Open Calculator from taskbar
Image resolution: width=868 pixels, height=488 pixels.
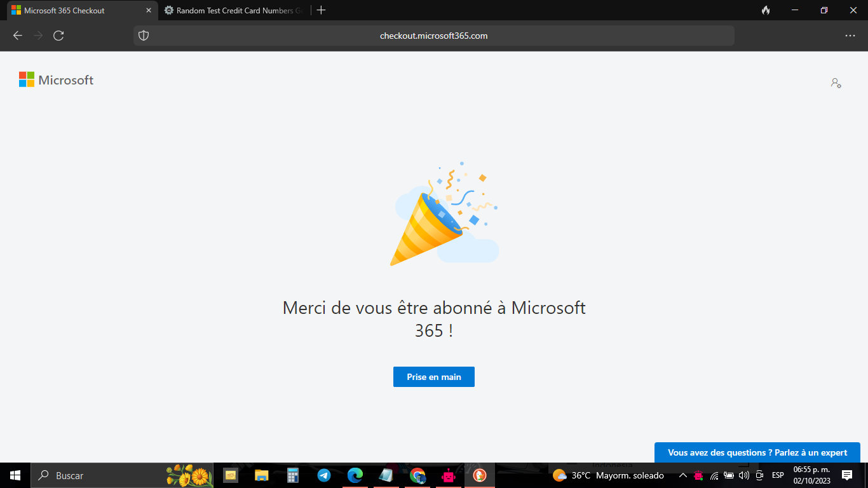point(293,475)
